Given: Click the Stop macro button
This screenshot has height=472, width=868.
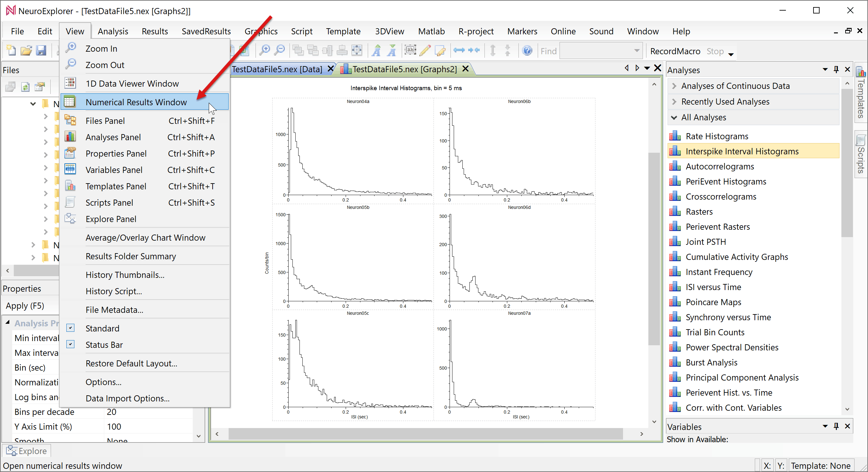Looking at the screenshot, I should (x=715, y=51).
